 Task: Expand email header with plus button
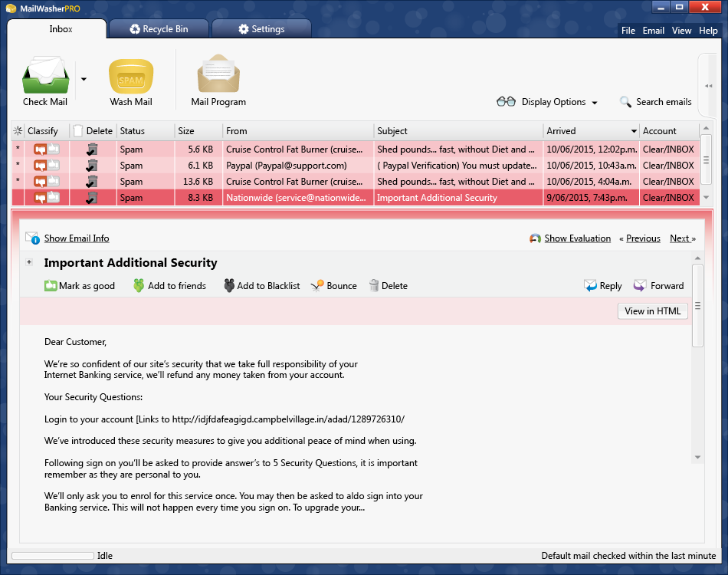[29, 262]
